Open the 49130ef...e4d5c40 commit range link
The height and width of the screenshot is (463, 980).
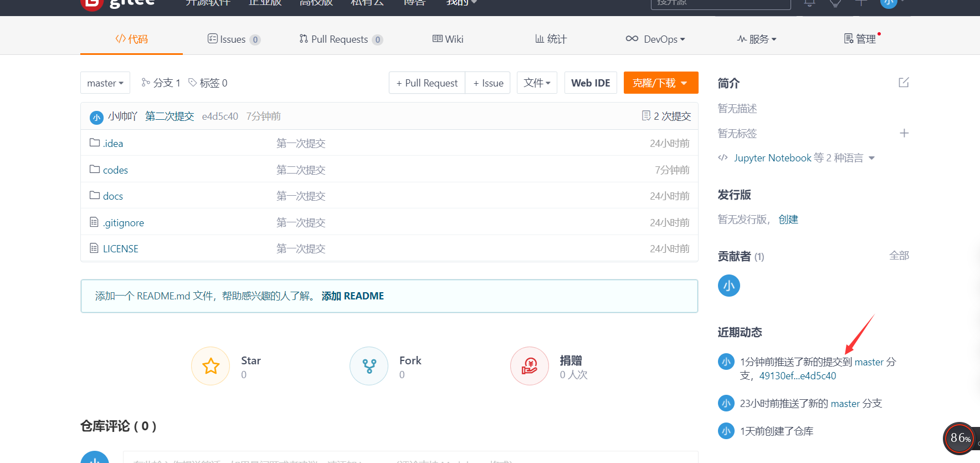tap(798, 376)
